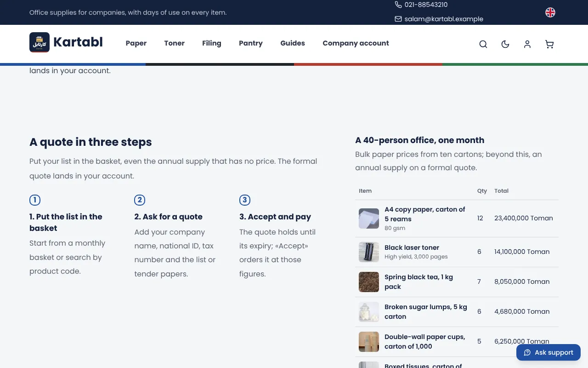
Task: Click the total "8,050,000 Toman"
Action: [522, 282]
